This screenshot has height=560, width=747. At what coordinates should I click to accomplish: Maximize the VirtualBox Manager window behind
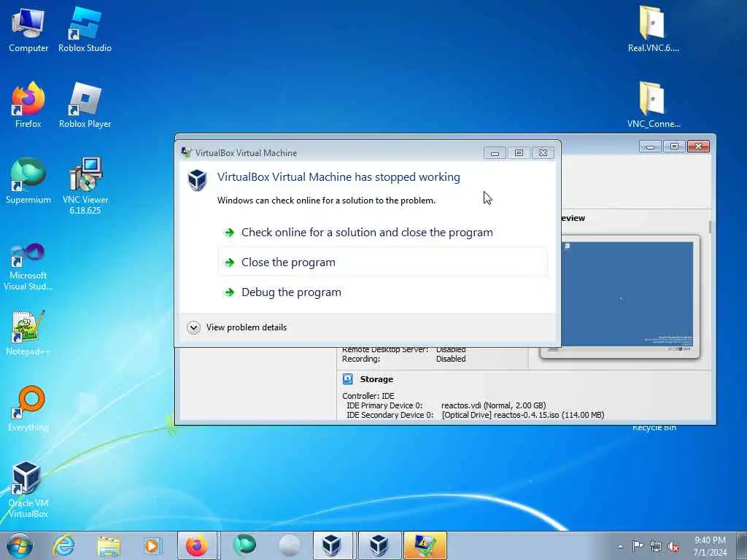tap(674, 146)
